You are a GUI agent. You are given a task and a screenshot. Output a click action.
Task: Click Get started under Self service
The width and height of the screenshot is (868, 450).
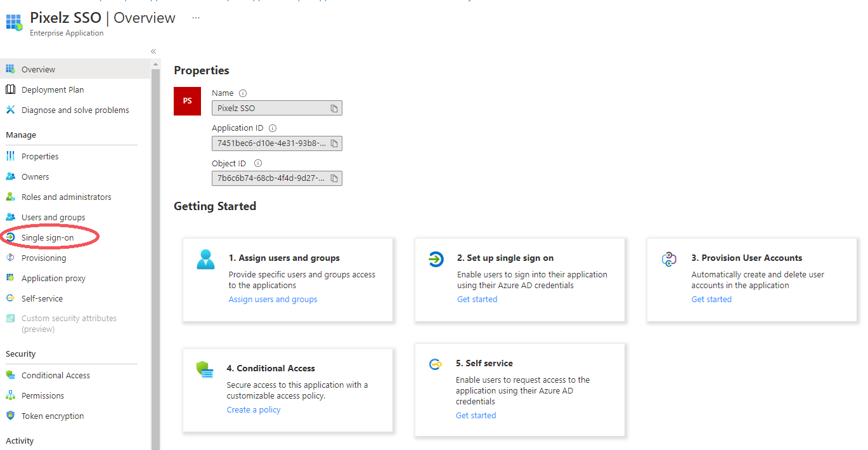476,416
